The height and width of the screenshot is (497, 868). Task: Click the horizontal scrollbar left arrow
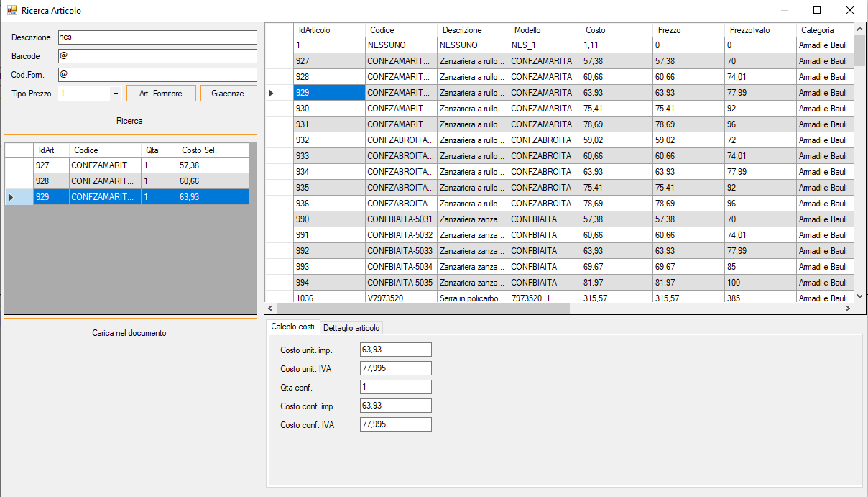[x=271, y=308]
